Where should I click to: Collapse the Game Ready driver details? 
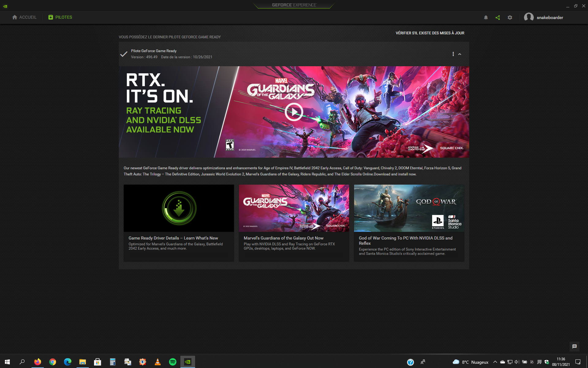click(460, 54)
